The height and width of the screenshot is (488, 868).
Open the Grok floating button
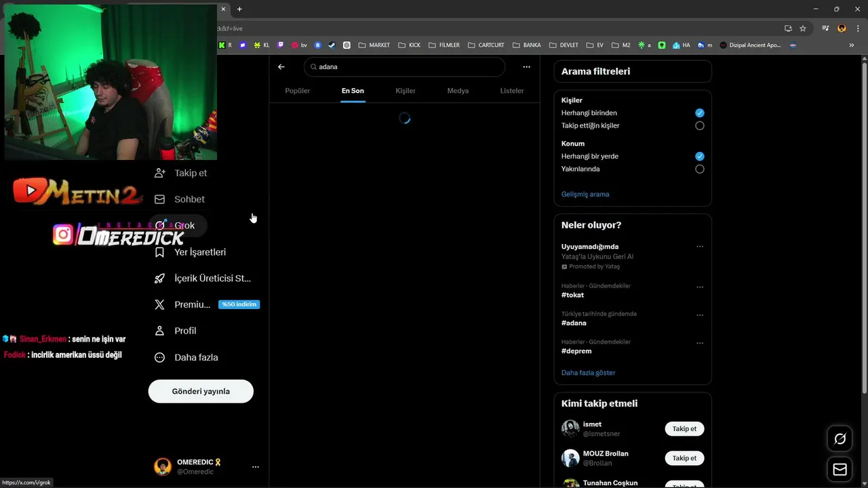click(x=840, y=439)
